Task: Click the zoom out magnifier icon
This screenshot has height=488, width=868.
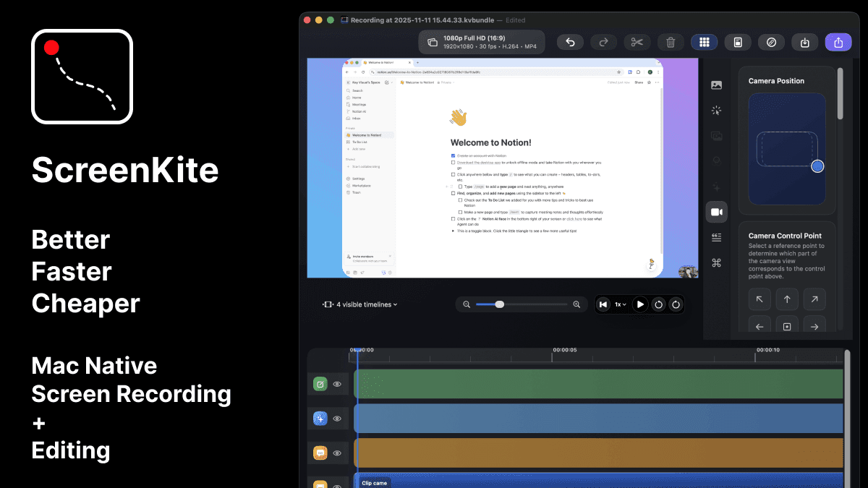Action: click(467, 304)
